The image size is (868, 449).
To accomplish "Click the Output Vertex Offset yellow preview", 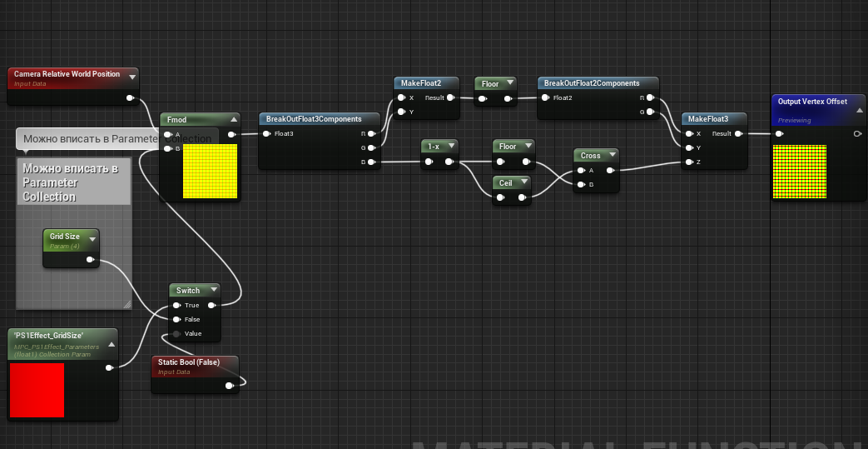I will click(x=799, y=172).
